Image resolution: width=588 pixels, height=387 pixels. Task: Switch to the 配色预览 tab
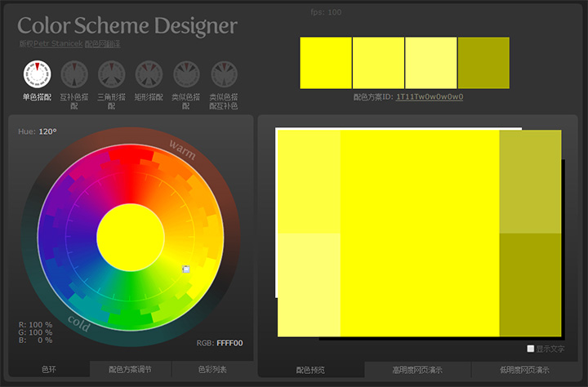coord(310,370)
